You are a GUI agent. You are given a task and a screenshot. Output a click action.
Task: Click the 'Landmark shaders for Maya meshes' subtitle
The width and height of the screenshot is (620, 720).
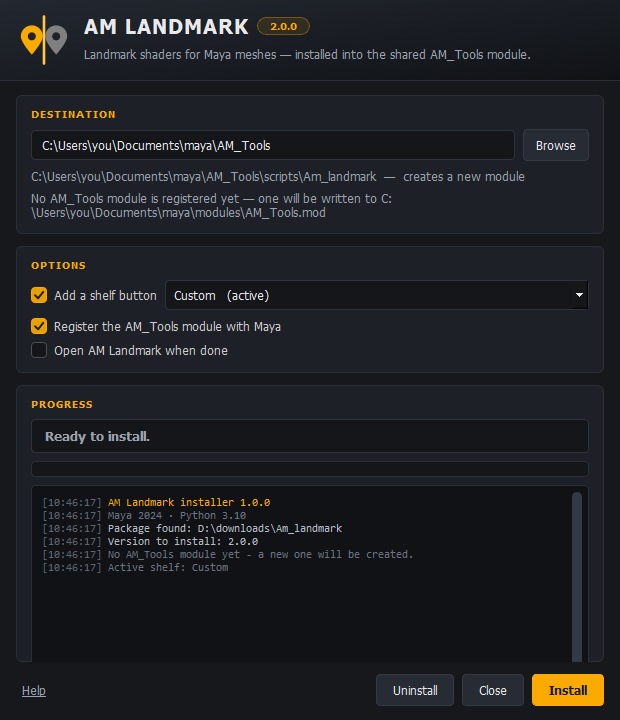click(307, 55)
